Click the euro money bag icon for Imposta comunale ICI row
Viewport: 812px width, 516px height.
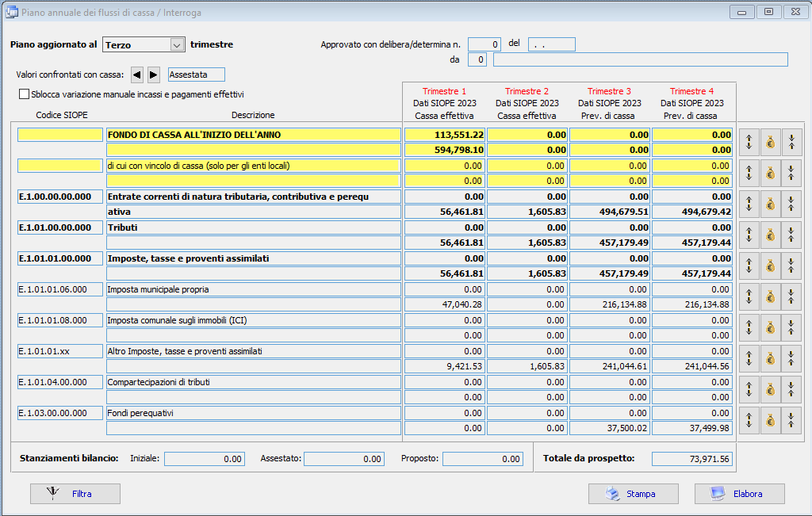769,327
